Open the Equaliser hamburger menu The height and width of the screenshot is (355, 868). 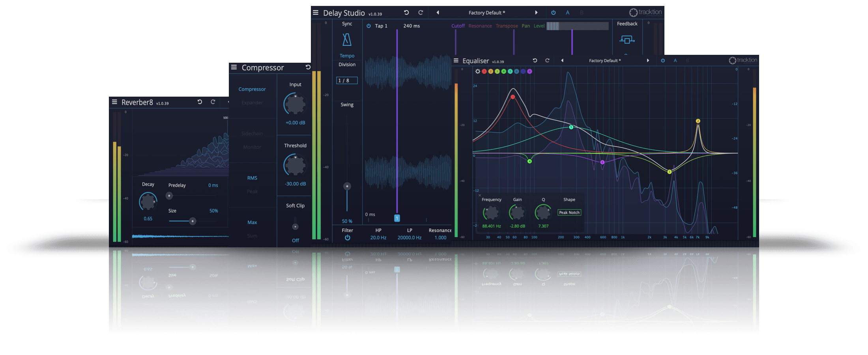click(456, 60)
